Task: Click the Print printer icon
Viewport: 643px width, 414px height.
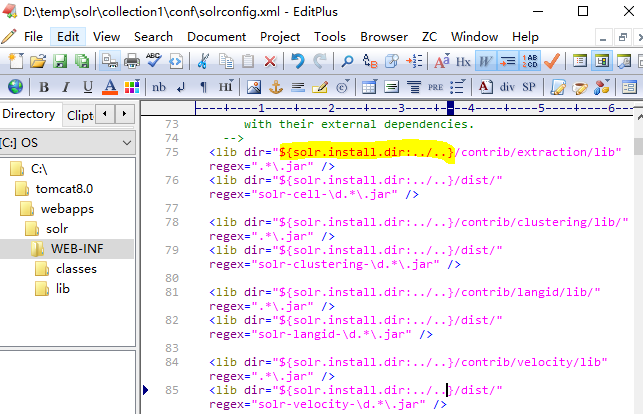Action: point(132,61)
